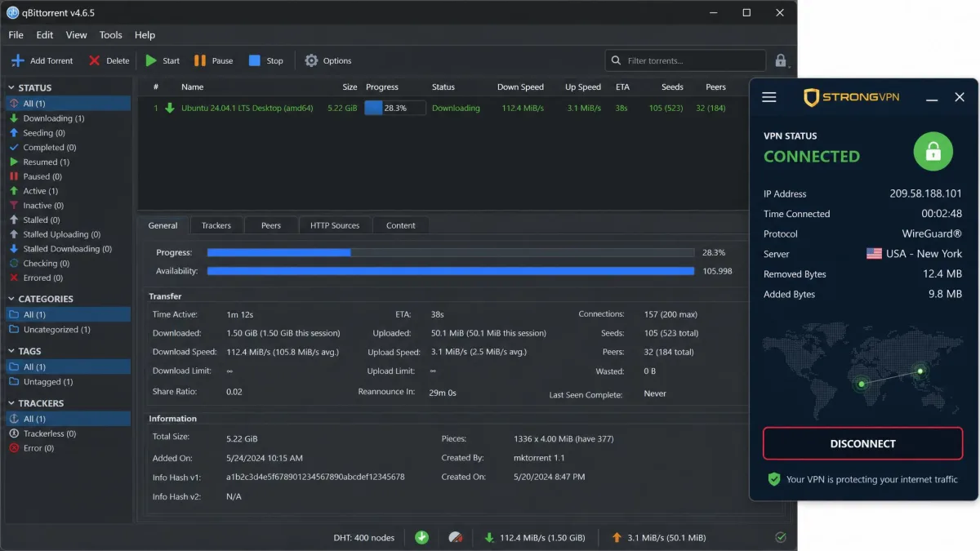Image resolution: width=980 pixels, height=551 pixels.
Task: Sort torrents by the Seeds column
Action: click(672, 87)
